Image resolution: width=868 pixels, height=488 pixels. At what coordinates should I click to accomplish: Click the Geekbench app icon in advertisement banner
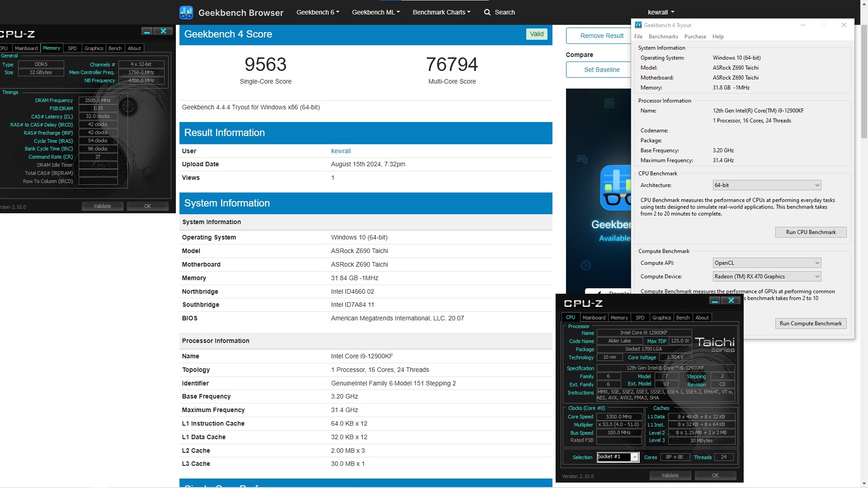coord(616,188)
